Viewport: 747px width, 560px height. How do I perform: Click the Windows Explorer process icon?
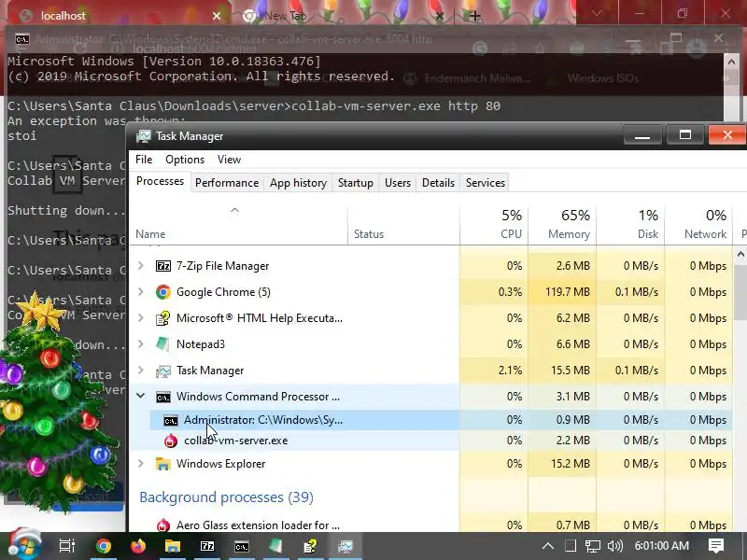tap(163, 464)
